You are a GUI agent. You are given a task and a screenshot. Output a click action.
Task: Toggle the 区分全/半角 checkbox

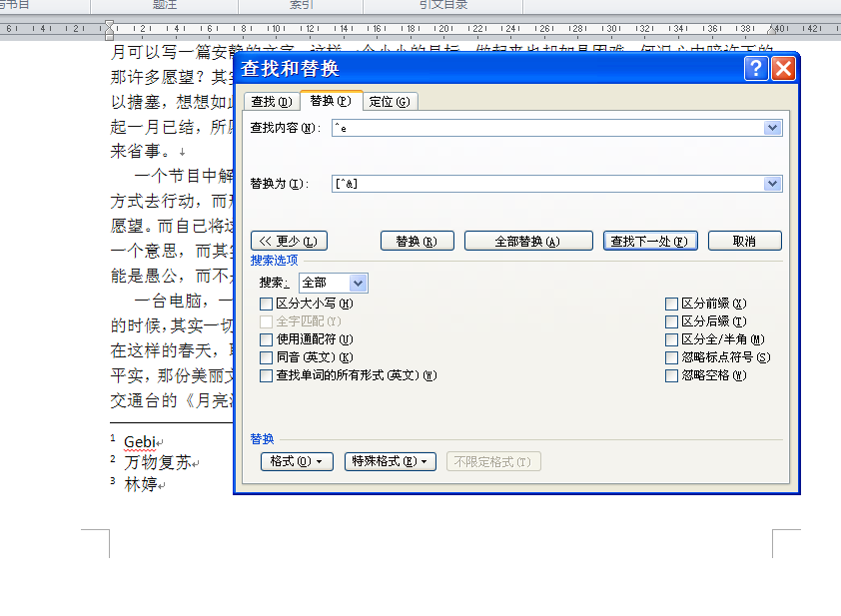click(x=671, y=339)
